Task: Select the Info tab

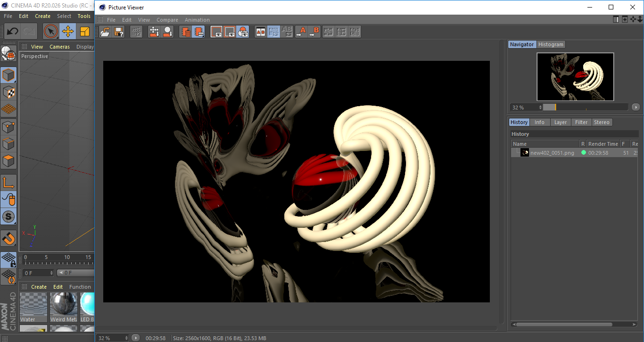Action: (539, 122)
